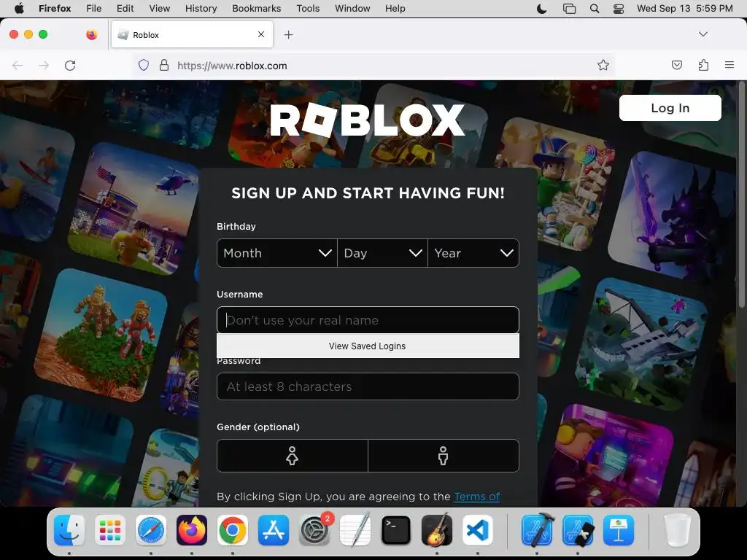Open Terminal from the Dock
Viewport: 747px width, 560px height.
[x=396, y=530]
